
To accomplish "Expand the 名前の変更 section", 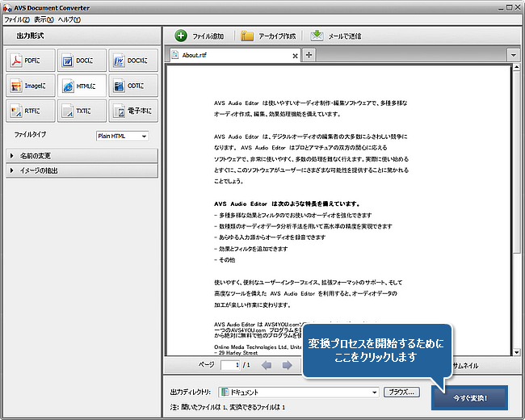I will pyautogui.click(x=82, y=156).
